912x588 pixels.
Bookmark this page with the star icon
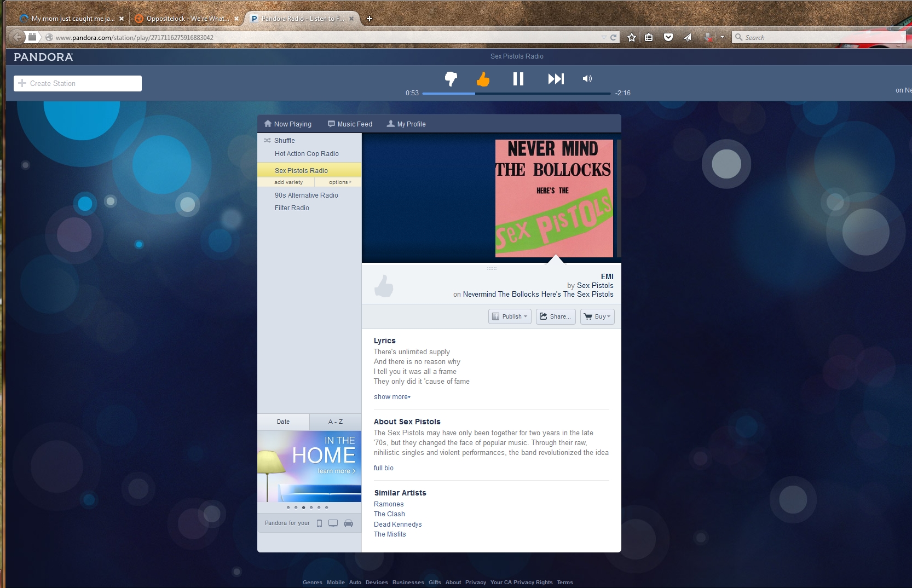(x=632, y=38)
